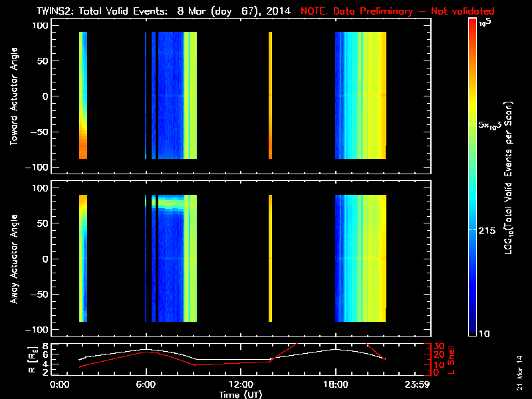Click the narrow orange band in Toward panel
This screenshot has width=532, height=399.
pyautogui.click(x=270, y=96)
